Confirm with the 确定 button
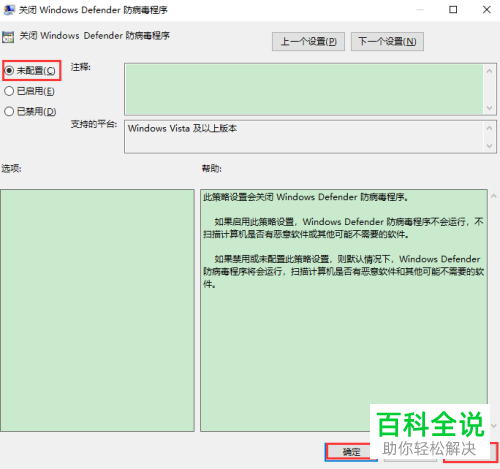Screen dimensions: 500x469 coord(351,452)
